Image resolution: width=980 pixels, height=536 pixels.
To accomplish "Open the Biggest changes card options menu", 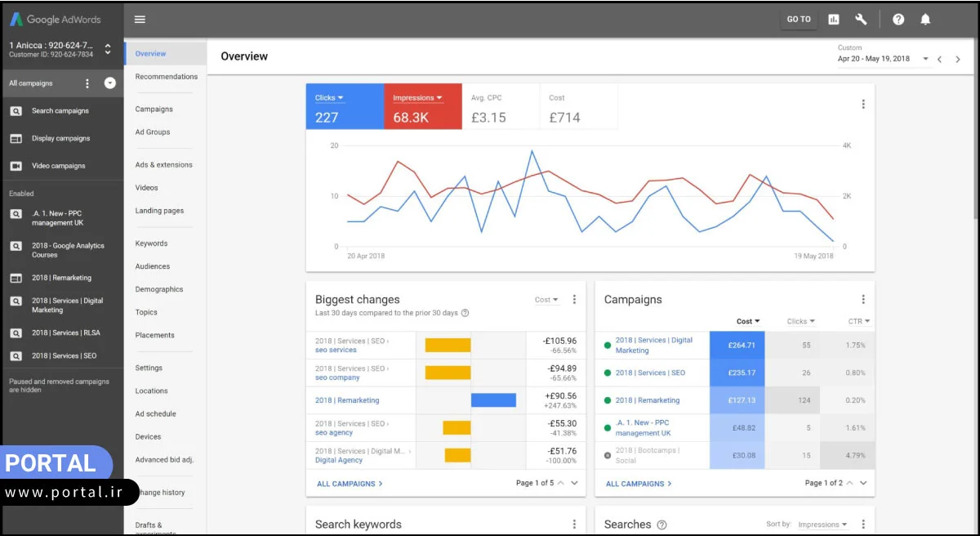I will (x=574, y=300).
